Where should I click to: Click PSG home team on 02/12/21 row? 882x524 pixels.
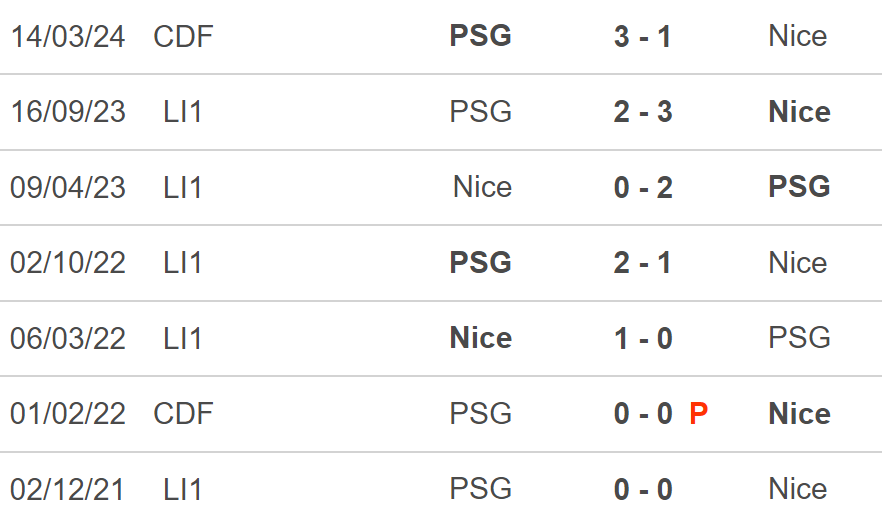click(481, 489)
